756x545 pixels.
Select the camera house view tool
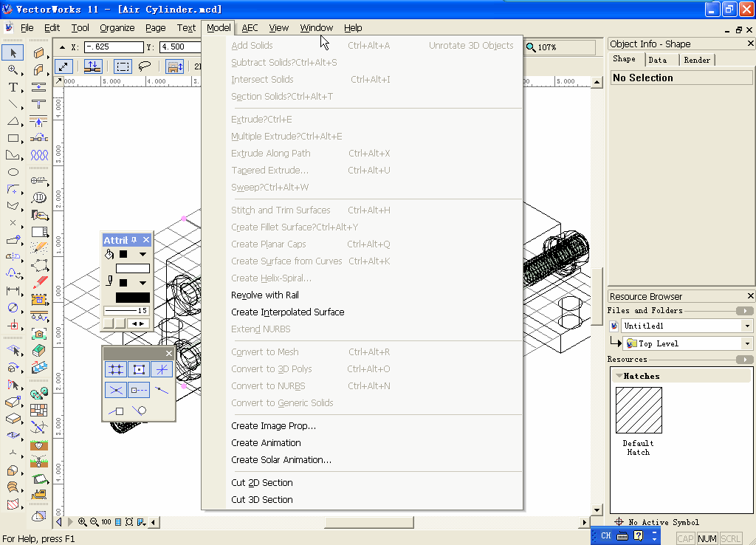tap(39, 333)
